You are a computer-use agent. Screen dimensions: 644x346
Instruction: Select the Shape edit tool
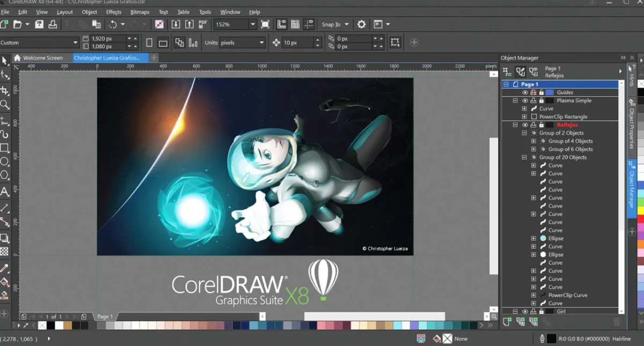(4, 75)
